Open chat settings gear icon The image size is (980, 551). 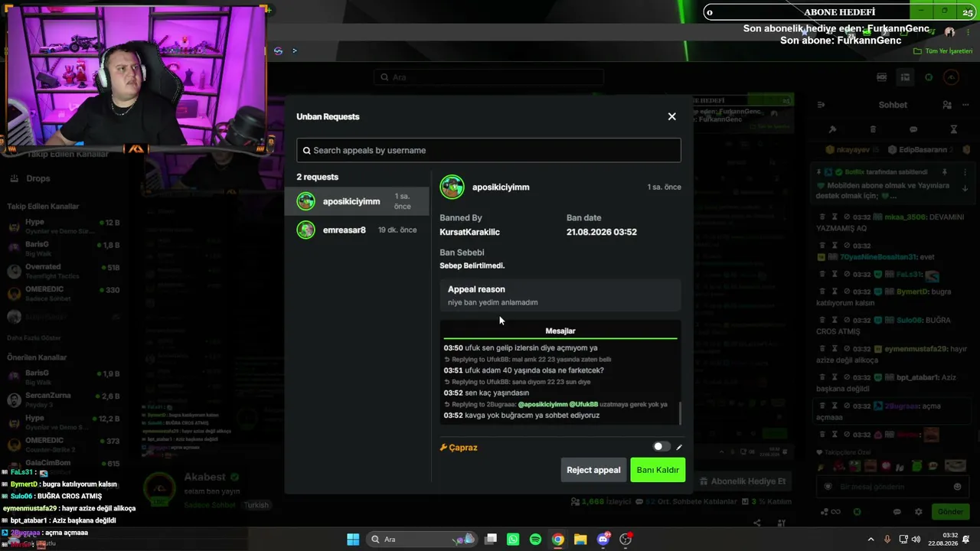point(919,512)
